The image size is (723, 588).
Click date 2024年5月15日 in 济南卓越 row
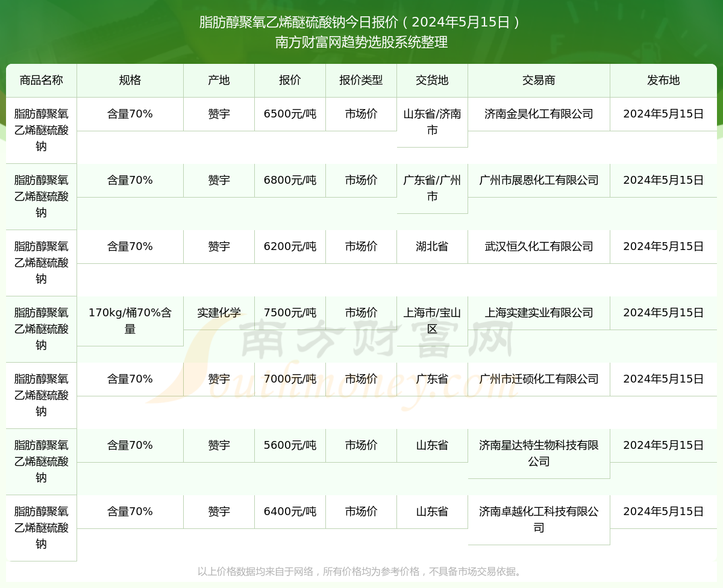tap(663, 511)
